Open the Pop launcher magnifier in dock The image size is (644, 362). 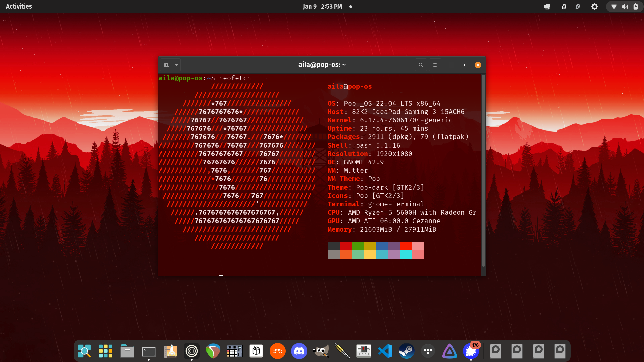point(84,351)
